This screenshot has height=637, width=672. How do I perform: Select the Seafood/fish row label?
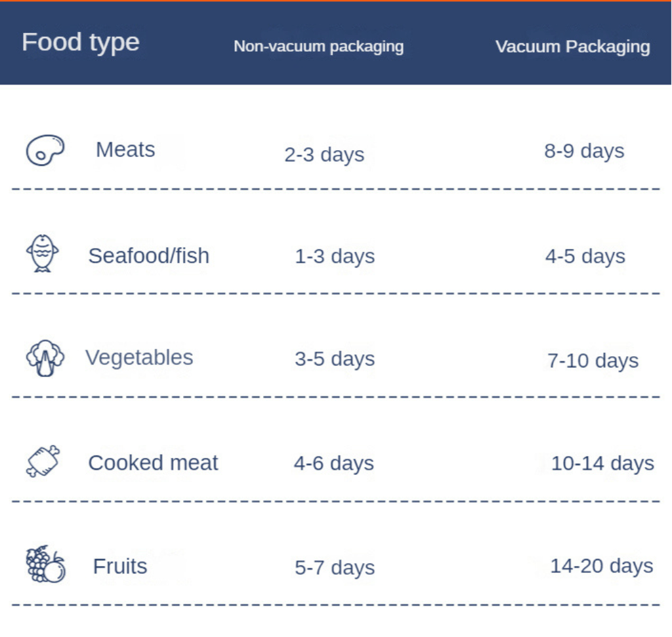click(148, 255)
